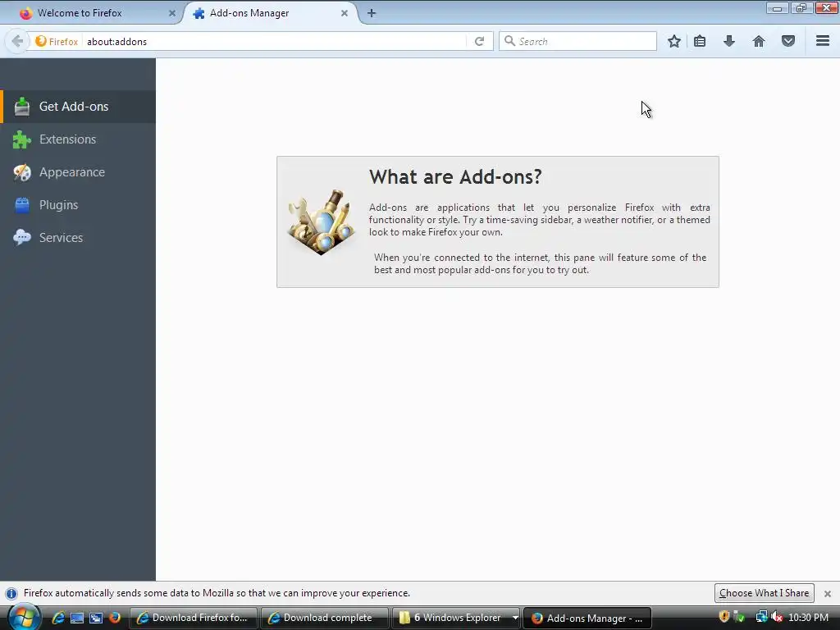Click the green puzzle-piece Extensions icon

[22, 139]
